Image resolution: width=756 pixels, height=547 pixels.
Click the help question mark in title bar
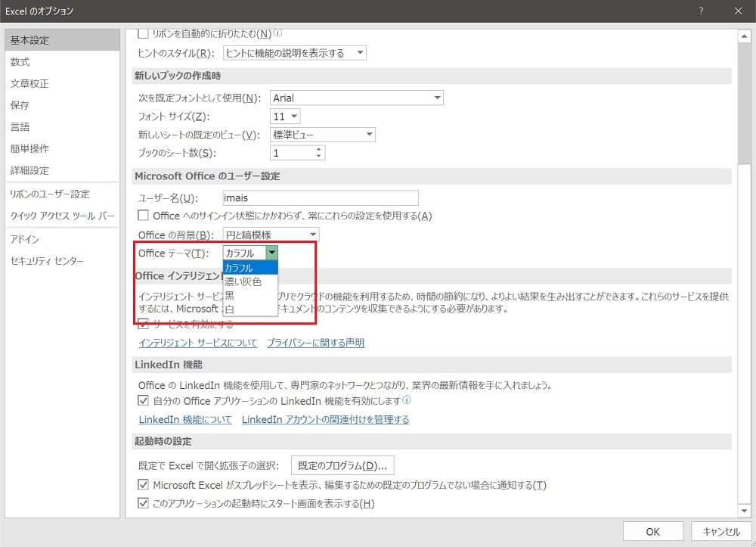702,11
